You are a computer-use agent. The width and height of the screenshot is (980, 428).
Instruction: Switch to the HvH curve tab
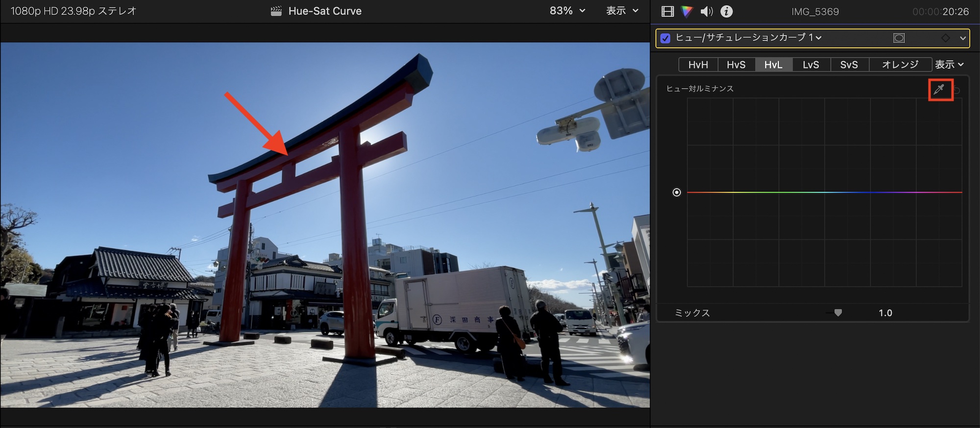click(x=698, y=65)
